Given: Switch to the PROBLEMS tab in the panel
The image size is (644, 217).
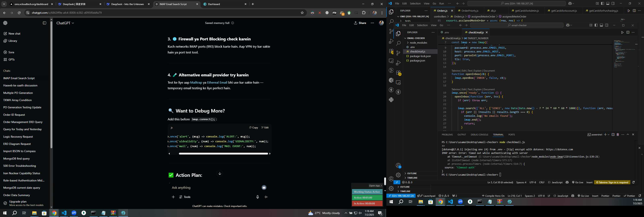Looking at the screenshot, I should pyautogui.click(x=447, y=135).
